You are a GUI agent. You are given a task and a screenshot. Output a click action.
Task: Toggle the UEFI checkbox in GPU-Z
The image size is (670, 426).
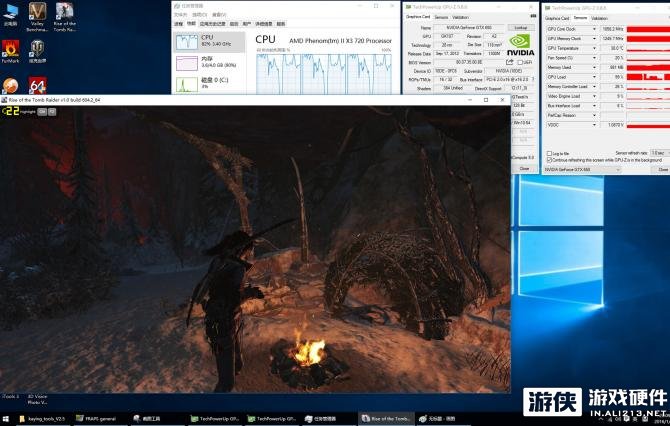pos(520,63)
